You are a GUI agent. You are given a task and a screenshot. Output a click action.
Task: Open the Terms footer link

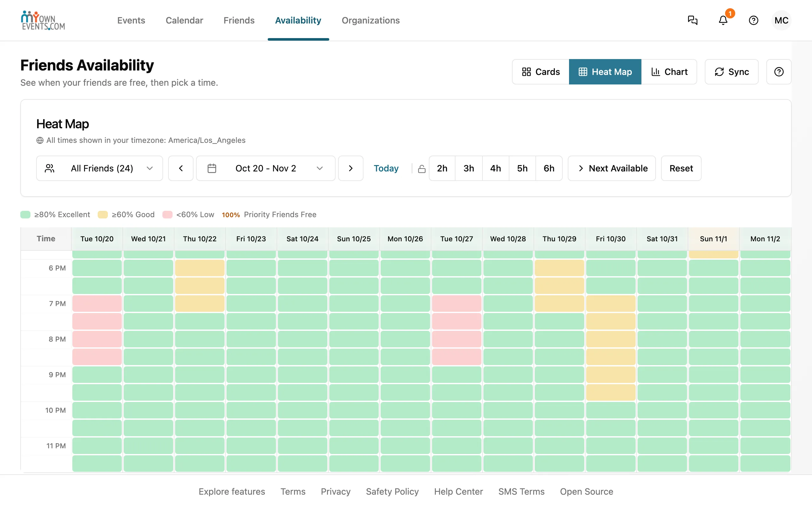[x=293, y=491]
